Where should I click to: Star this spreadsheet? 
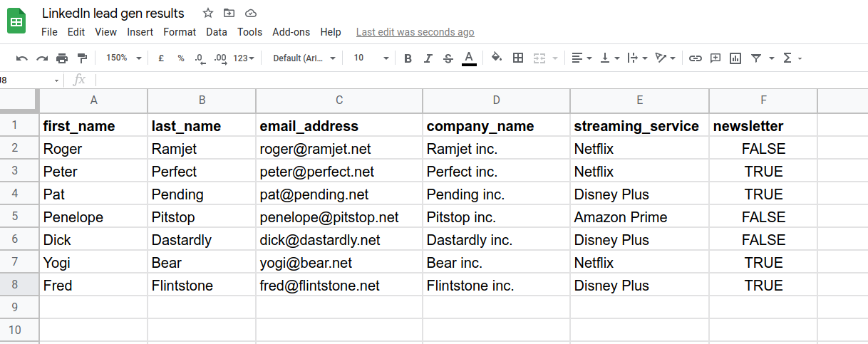pos(208,14)
